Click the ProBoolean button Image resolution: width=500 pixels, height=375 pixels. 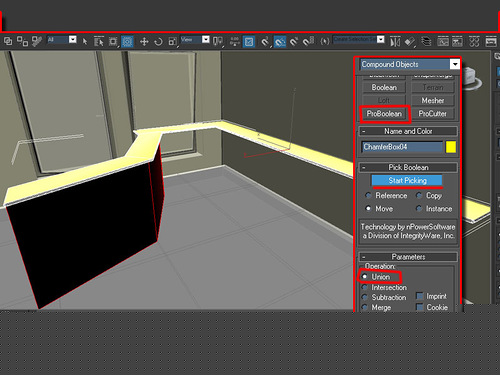(384, 114)
